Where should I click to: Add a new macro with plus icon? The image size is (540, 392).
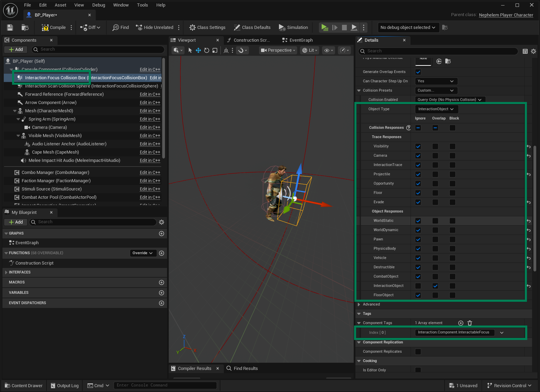coord(162,282)
